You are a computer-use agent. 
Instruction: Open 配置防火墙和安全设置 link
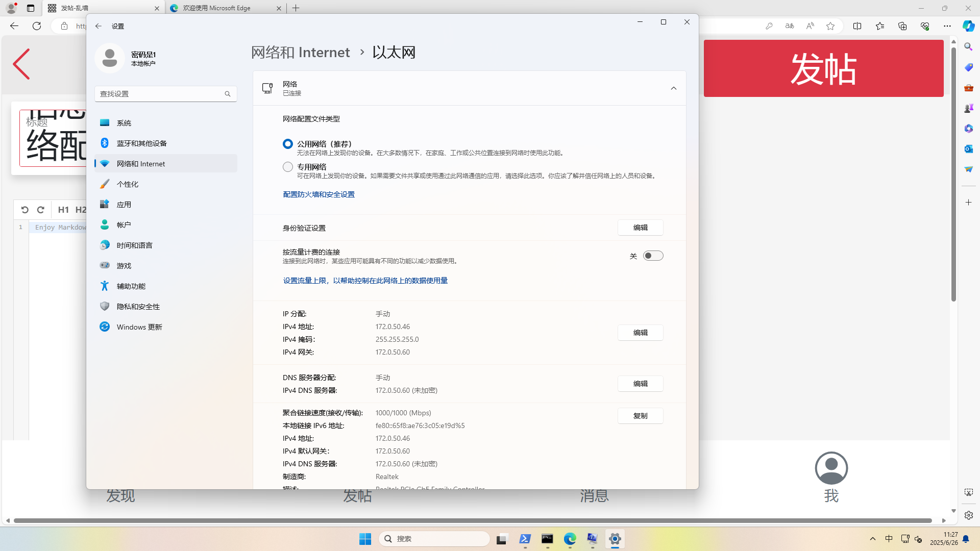(318, 194)
